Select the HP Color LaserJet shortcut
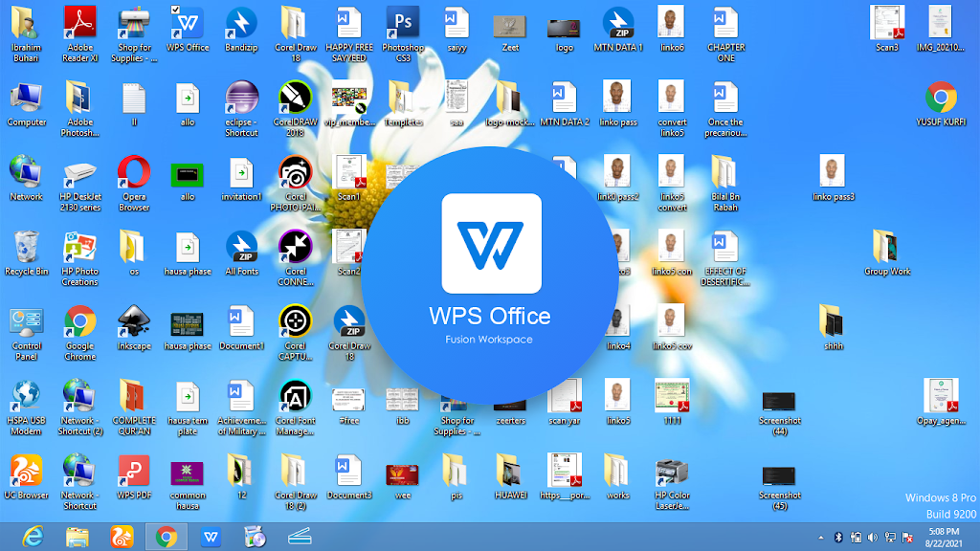The width and height of the screenshot is (980, 551). click(x=672, y=471)
